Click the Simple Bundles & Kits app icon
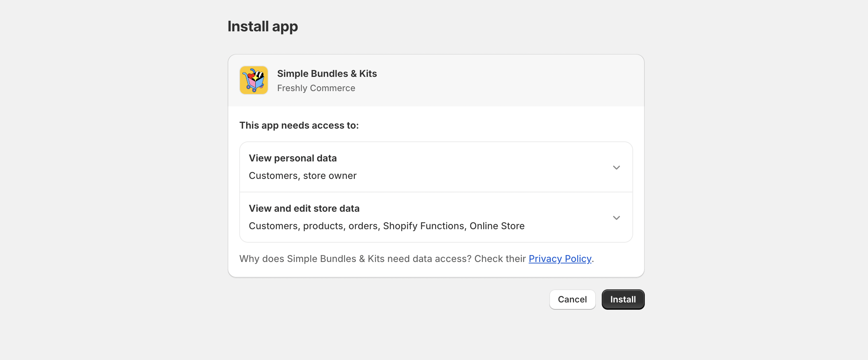868x360 pixels. click(253, 80)
